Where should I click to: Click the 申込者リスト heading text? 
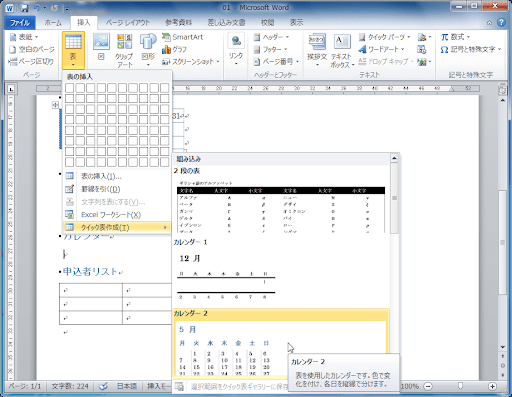click(90, 271)
